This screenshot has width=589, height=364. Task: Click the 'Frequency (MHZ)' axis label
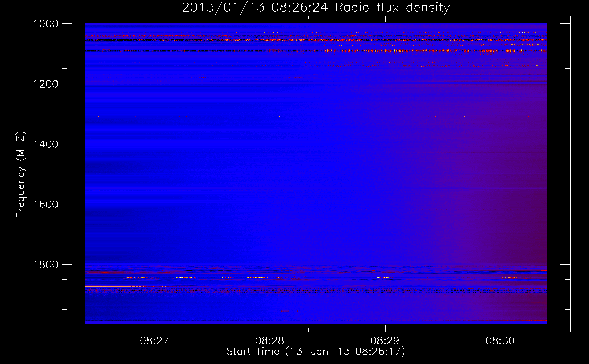tap(21, 175)
